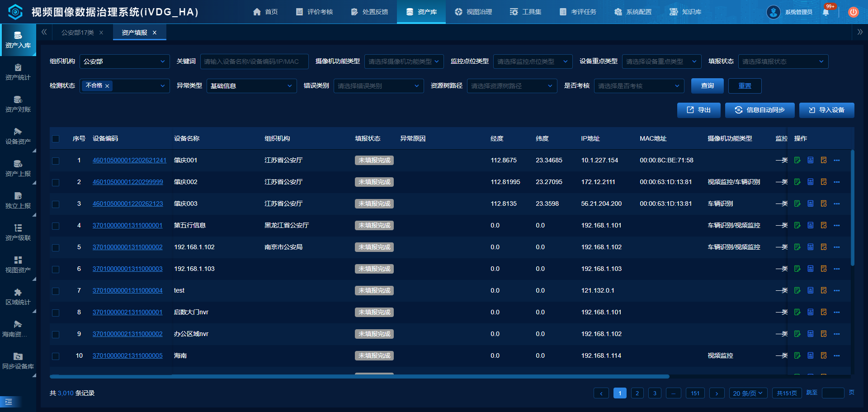Open 同步设备库 in the left sidebar
This screenshot has height=412, width=868.
pos(18,361)
